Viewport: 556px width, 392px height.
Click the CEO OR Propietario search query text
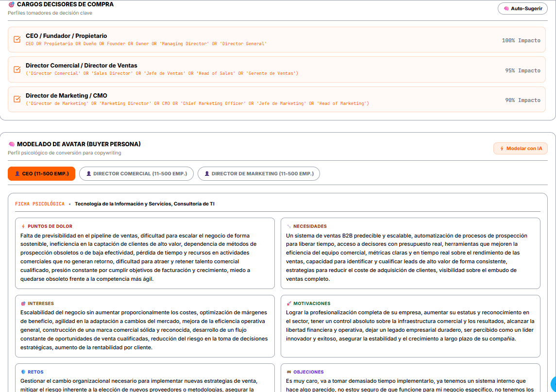[x=146, y=44]
